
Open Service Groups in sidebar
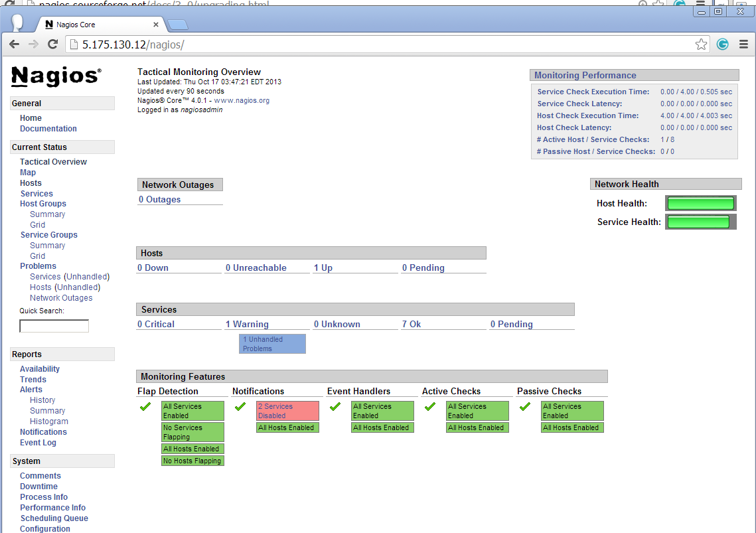[x=48, y=235]
